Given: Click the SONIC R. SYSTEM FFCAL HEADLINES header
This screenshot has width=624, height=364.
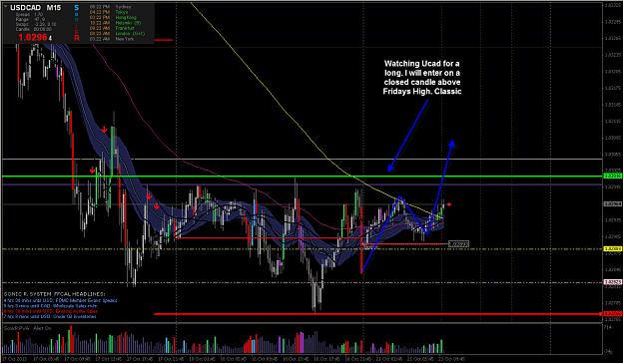Looking at the screenshot, I should [55, 294].
